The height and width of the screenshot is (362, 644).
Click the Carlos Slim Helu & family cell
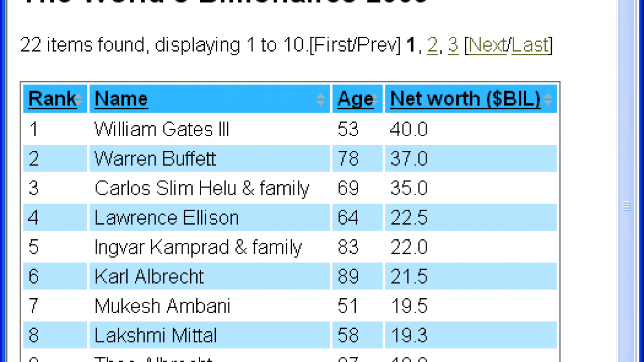[210, 188]
